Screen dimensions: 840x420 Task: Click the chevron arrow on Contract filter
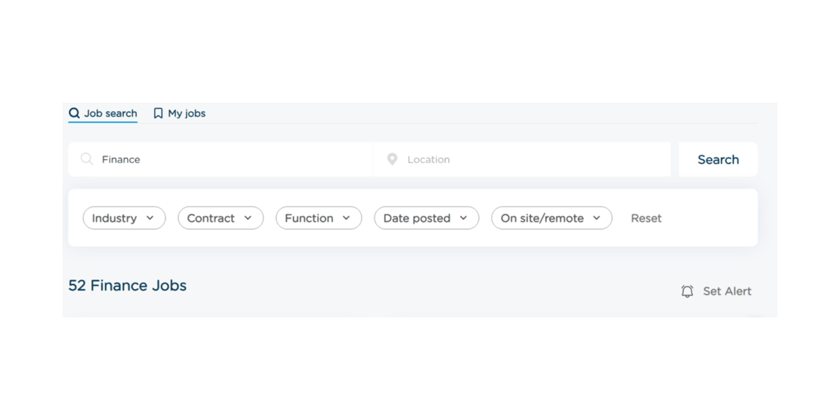point(248,218)
